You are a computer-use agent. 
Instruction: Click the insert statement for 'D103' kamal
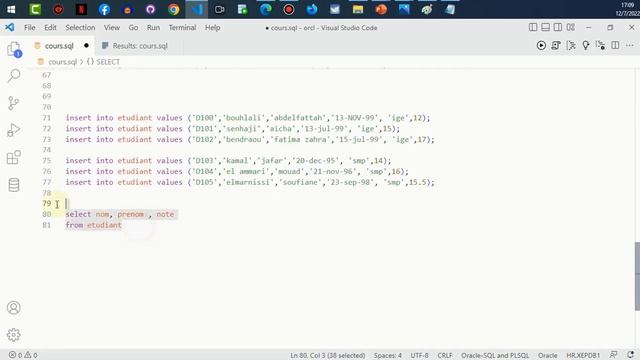click(228, 161)
